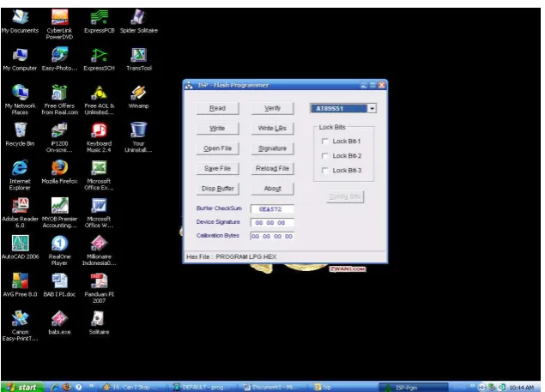
Task: Launch Internet Explorer desktop shortcut
Action: tap(20, 175)
